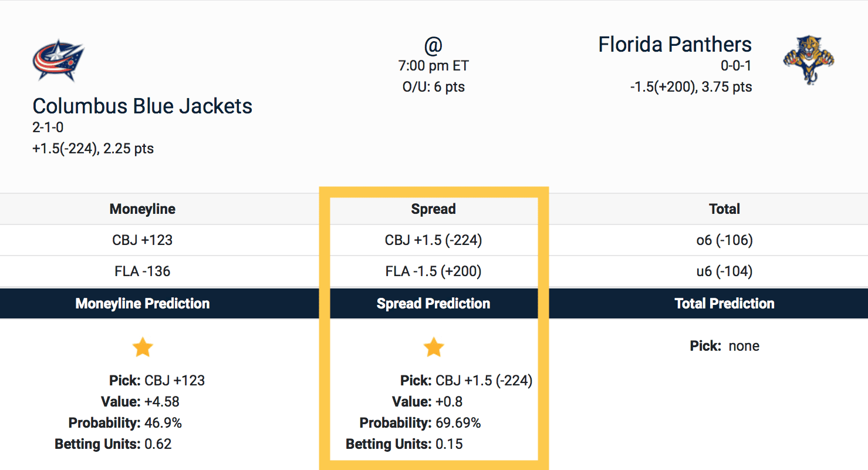
Task: Click the Total Prediction header
Action: click(724, 304)
